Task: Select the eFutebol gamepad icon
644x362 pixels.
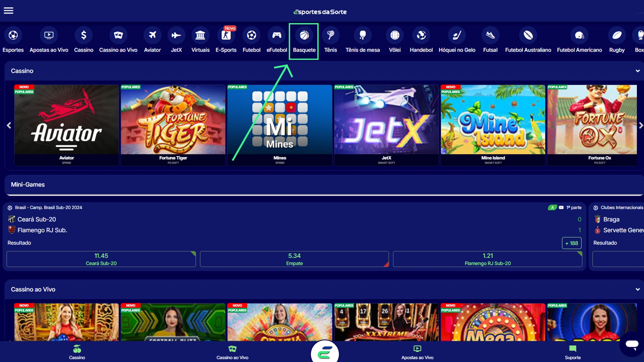Action: click(x=277, y=35)
